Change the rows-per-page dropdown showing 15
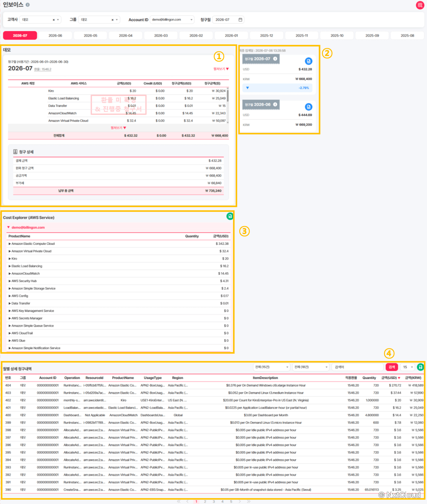This screenshot has height=504, width=427. (x=408, y=367)
